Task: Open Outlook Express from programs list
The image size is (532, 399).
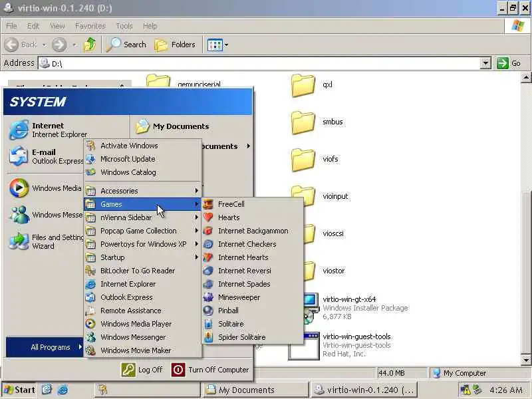Action: click(142, 297)
